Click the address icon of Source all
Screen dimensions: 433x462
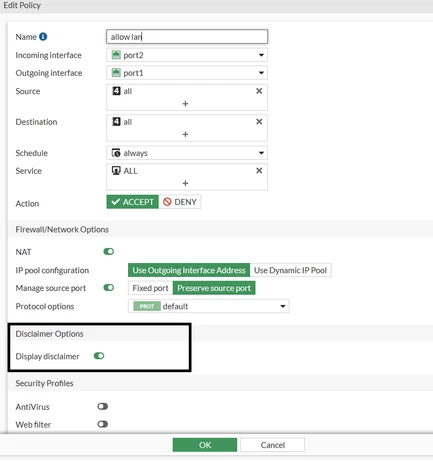[x=116, y=91]
